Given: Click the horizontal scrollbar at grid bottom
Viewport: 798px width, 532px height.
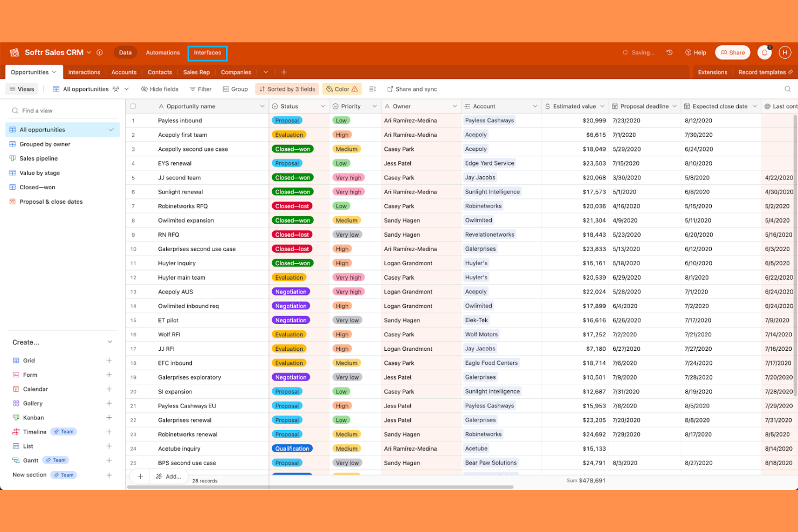Looking at the screenshot, I should (x=320, y=487).
